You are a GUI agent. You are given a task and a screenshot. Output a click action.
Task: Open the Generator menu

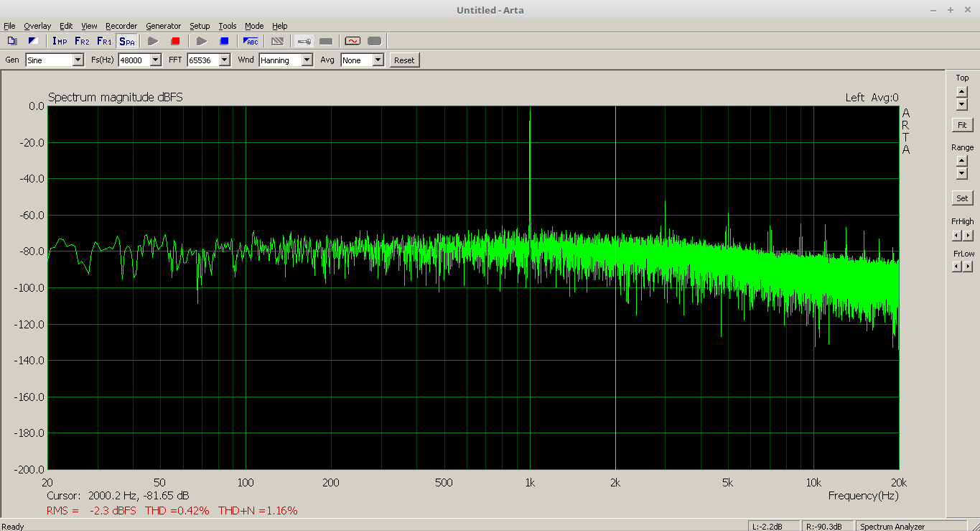coord(163,26)
